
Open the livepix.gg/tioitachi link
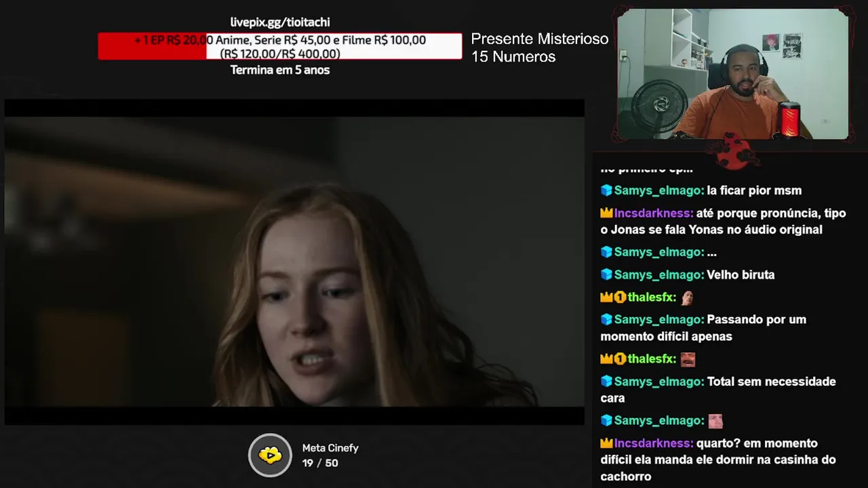(x=280, y=22)
